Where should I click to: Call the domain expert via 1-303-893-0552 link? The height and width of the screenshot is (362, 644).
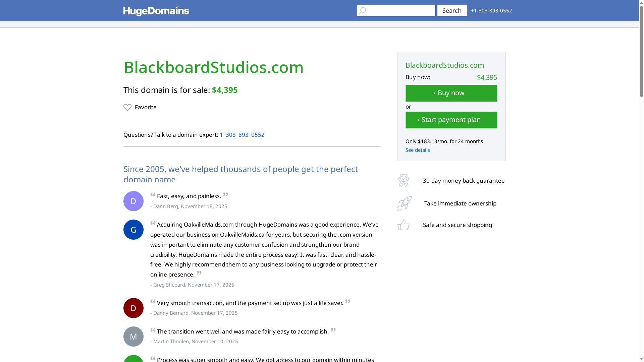tap(242, 135)
